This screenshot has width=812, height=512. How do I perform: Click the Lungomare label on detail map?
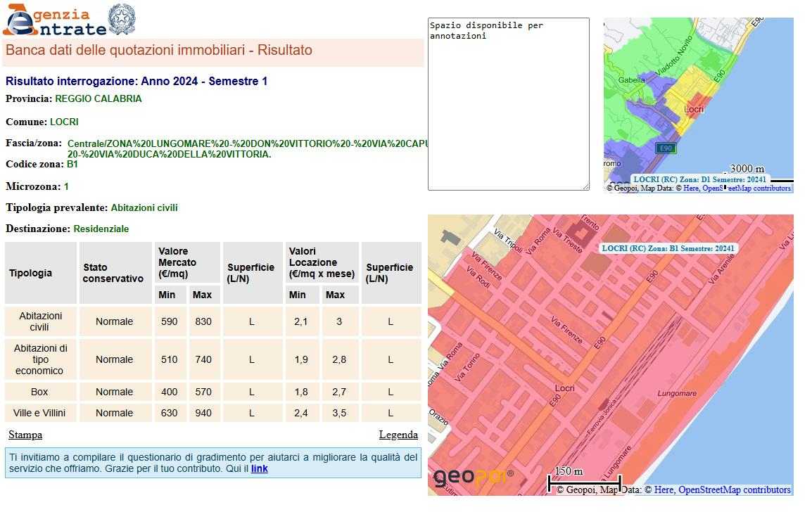click(x=676, y=394)
